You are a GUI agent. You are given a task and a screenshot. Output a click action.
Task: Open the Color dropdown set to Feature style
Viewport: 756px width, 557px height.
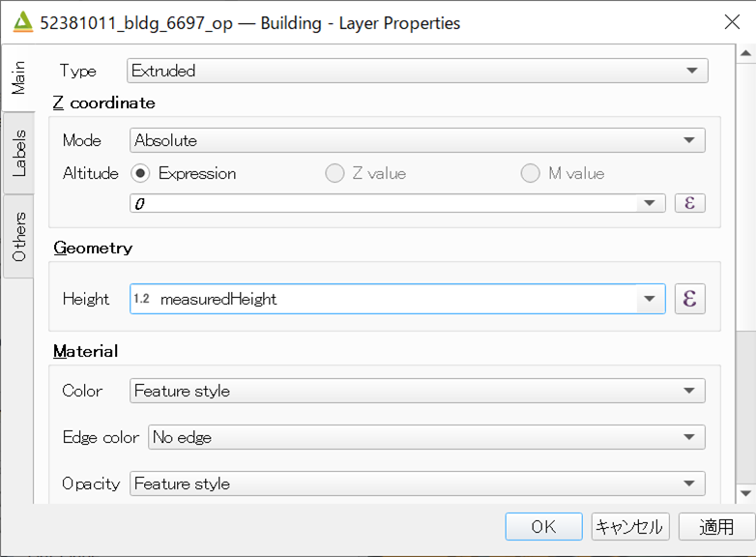pos(418,391)
